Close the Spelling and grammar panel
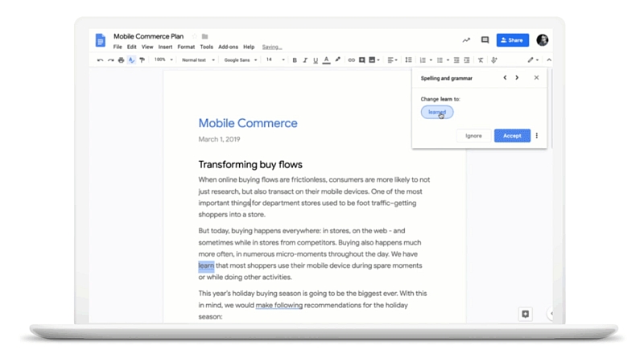 536,77
